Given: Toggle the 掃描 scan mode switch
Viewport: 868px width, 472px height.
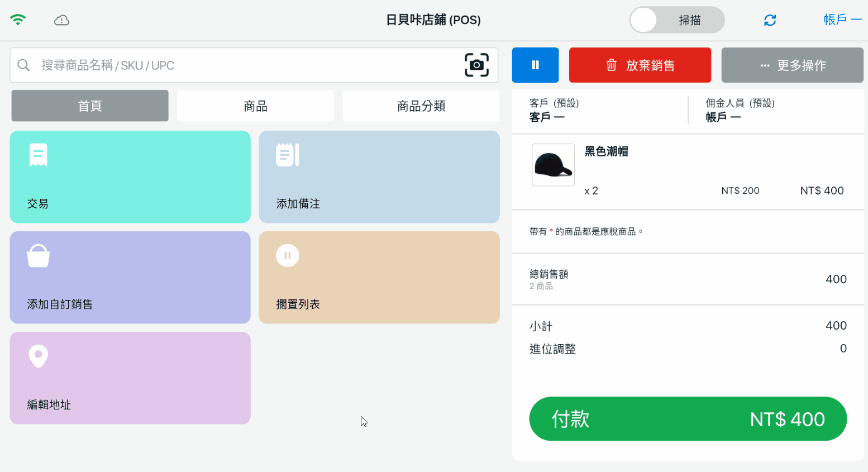Looking at the screenshot, I should (x=677, y=20).
